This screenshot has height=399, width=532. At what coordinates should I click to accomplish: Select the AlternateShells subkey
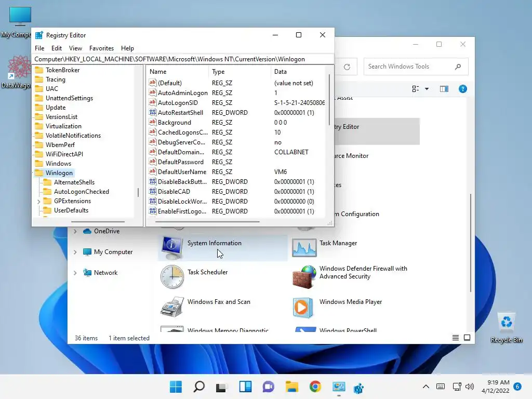click(x=74, y=182)
